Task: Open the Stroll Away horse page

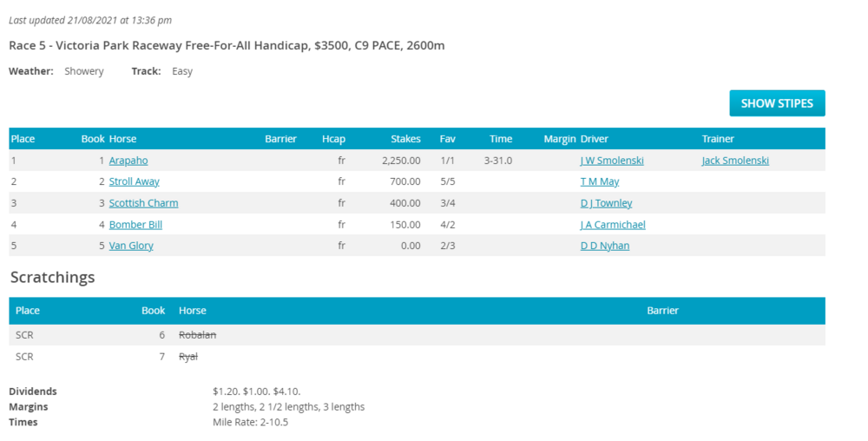Action: tap(134, 181)
